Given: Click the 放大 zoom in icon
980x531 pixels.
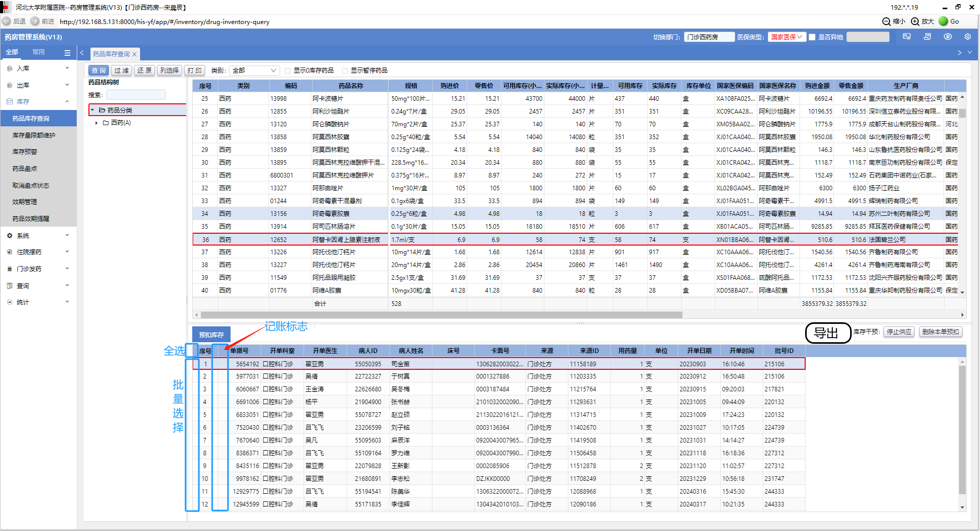Looking at the screenshot, I should pyautogui.click(x=915, y=21).
